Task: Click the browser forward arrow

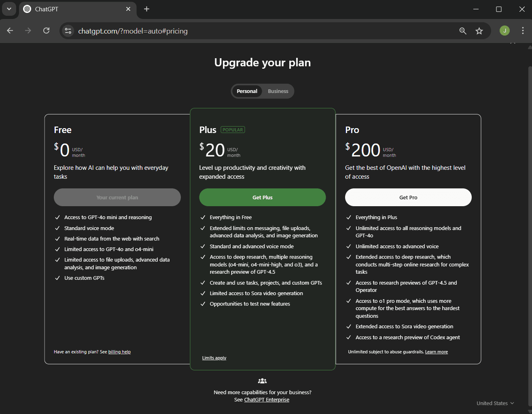Action: pyautogui.click(x=28, y=31)
